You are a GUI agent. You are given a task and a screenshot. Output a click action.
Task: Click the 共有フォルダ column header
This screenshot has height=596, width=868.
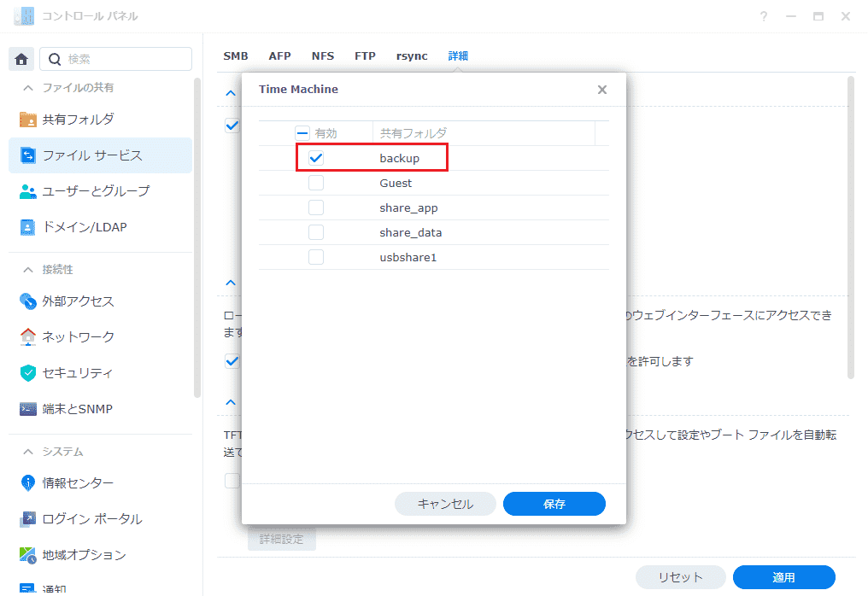pyautogui.click(x=484, y=133)
